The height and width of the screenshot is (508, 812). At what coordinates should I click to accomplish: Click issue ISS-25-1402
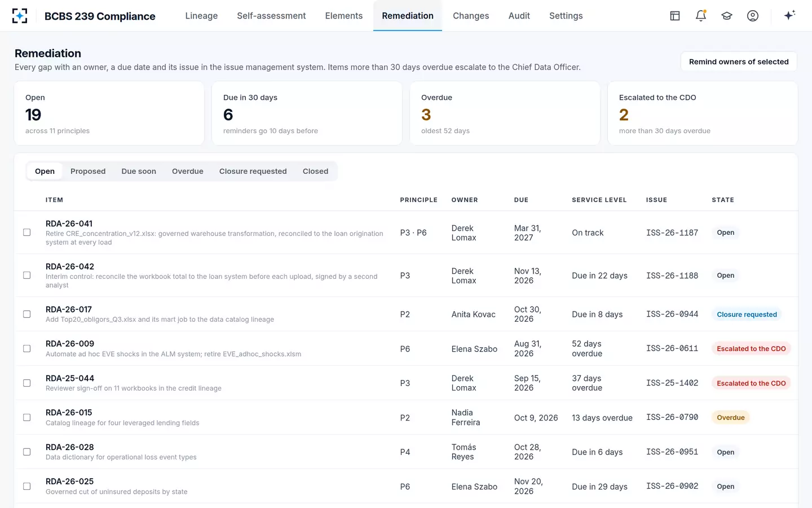coord(672,383)
